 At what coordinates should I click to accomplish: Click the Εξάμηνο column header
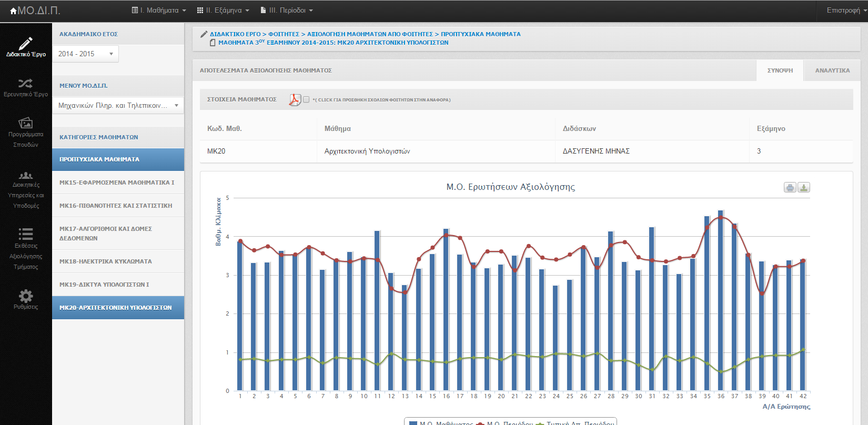click(771, 128)
